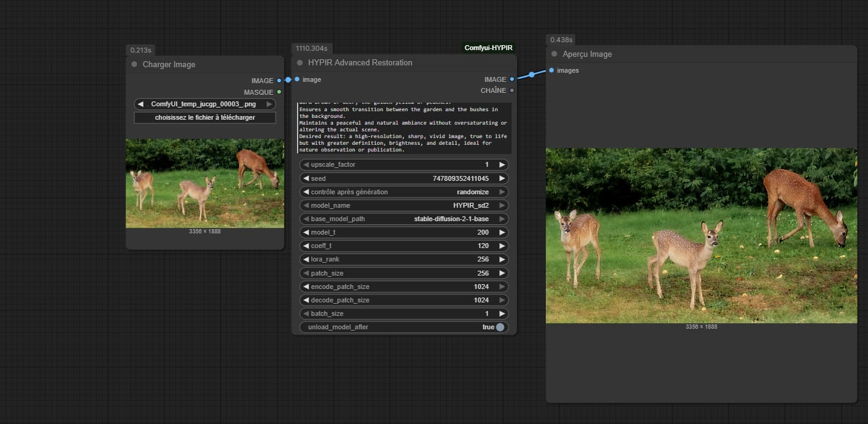The image size is (868, 424).
Task: Decrease seed value with left arrow
Action: [306, 178]
